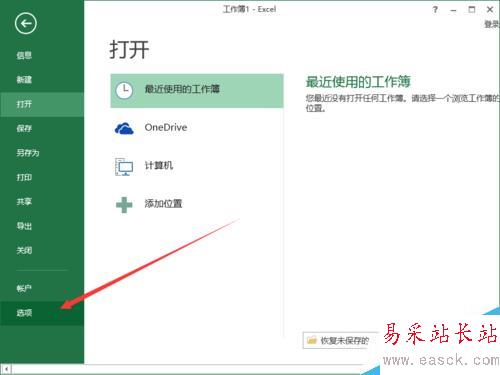Choose 另存为 from the sidebar
The image size is (500, 375).
28,153
